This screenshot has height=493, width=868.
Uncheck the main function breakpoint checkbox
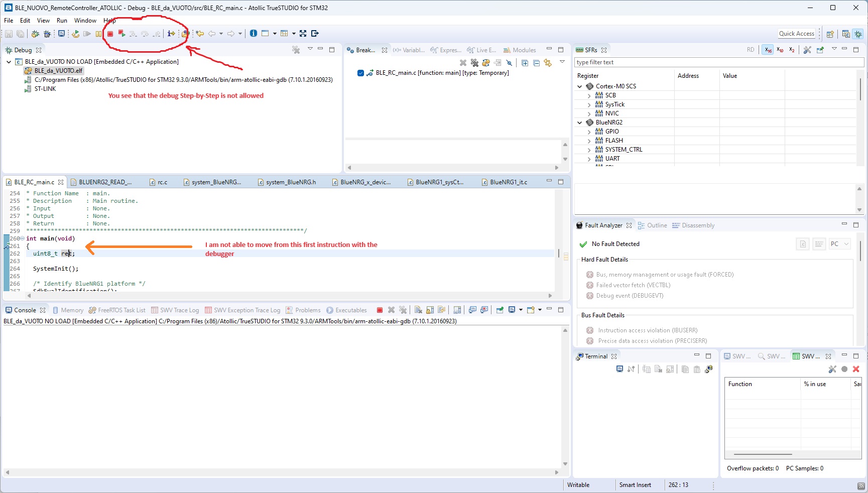point(360,73)
